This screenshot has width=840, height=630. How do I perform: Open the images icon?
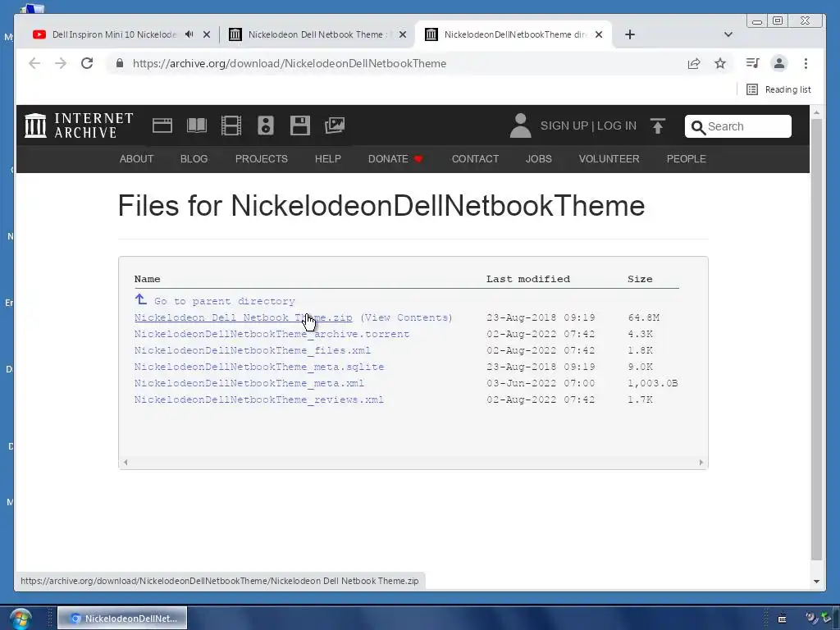[335, 126]
